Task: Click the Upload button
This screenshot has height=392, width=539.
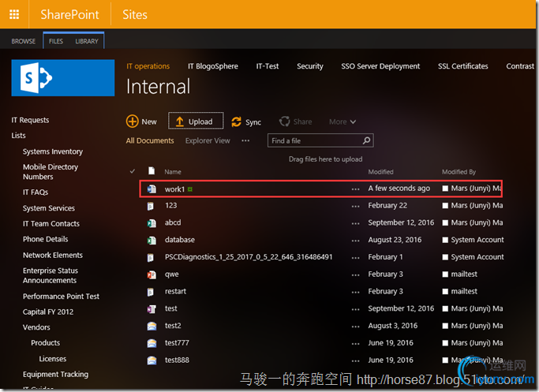Action: (195, 121)
